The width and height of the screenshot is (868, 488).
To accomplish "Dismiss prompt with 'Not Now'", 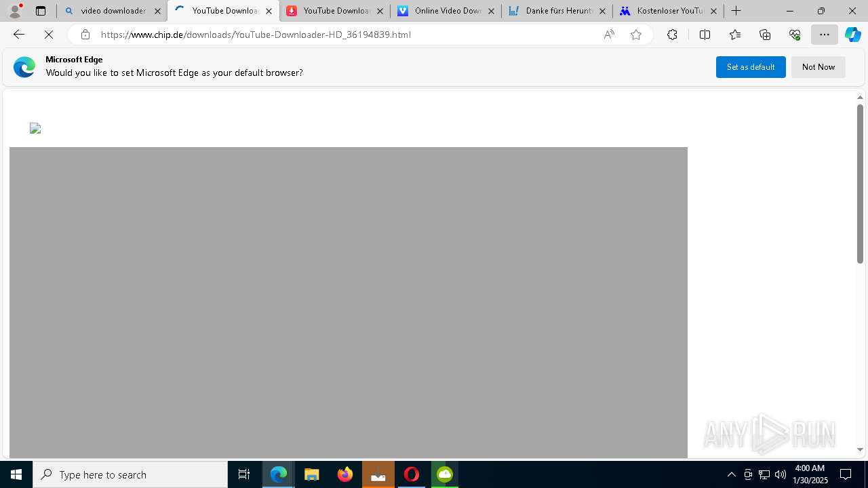I will click(x=818, y=67).
